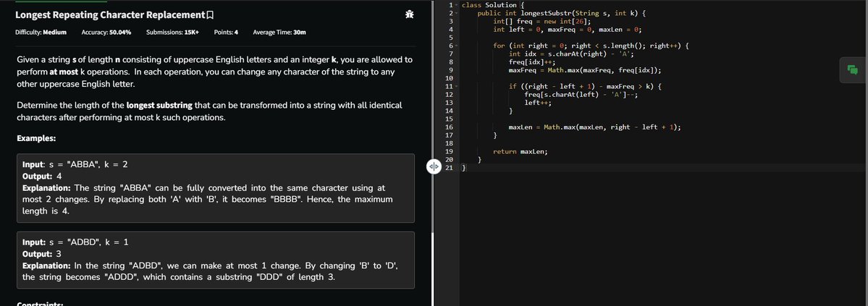Place cursor on left++ line
The height and width of the screenshot is (306, 868).
click(x=538, y=103)
